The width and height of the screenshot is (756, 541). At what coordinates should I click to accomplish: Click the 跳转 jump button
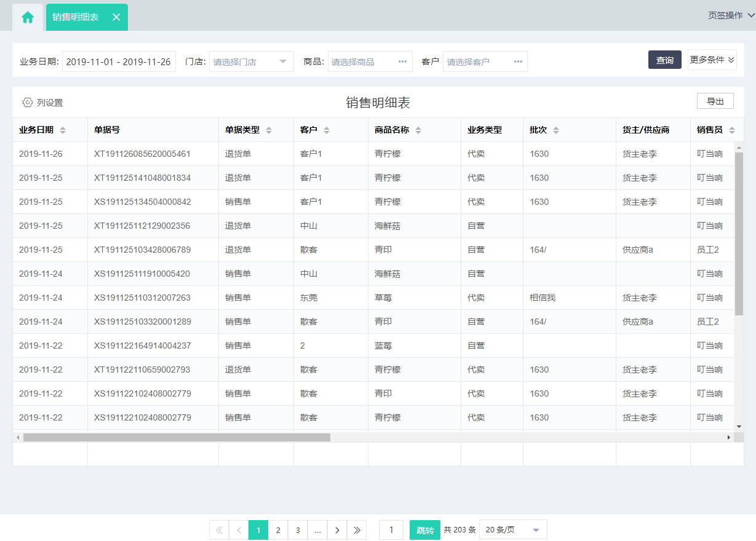425,530
